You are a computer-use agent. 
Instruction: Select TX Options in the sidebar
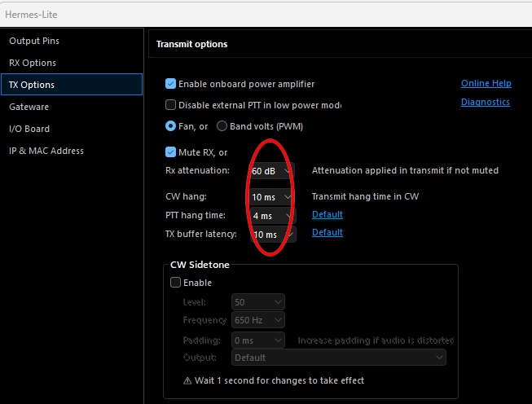[33, 85]
